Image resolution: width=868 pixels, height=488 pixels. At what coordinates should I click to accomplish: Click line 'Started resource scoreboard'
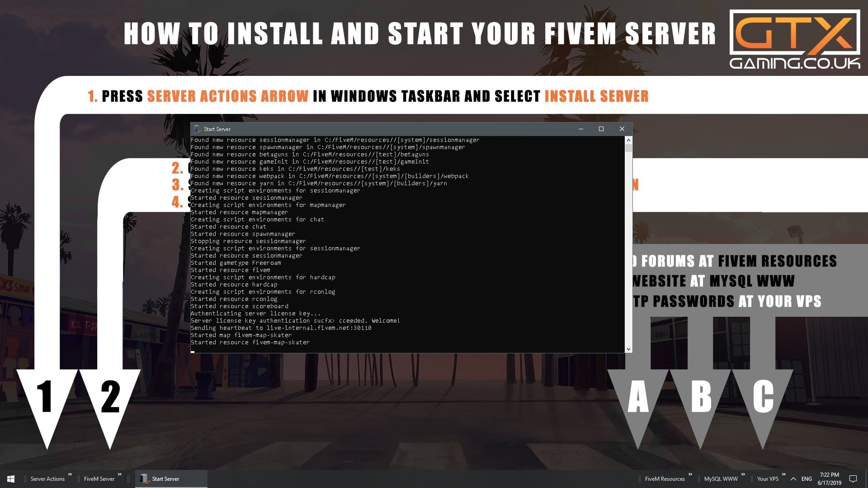[x=239, y=306]
